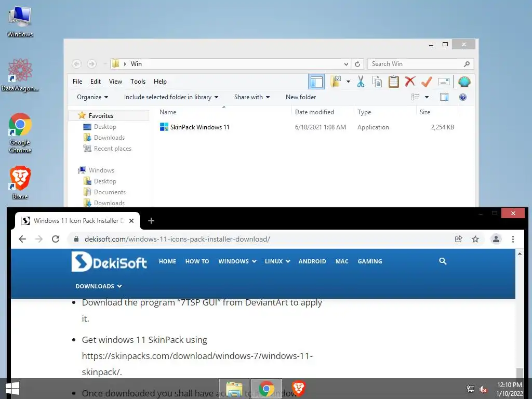532x399 pixels.
Task: Close the Windows 11 Icon Pack Installer tab
Action: [131, 221]
